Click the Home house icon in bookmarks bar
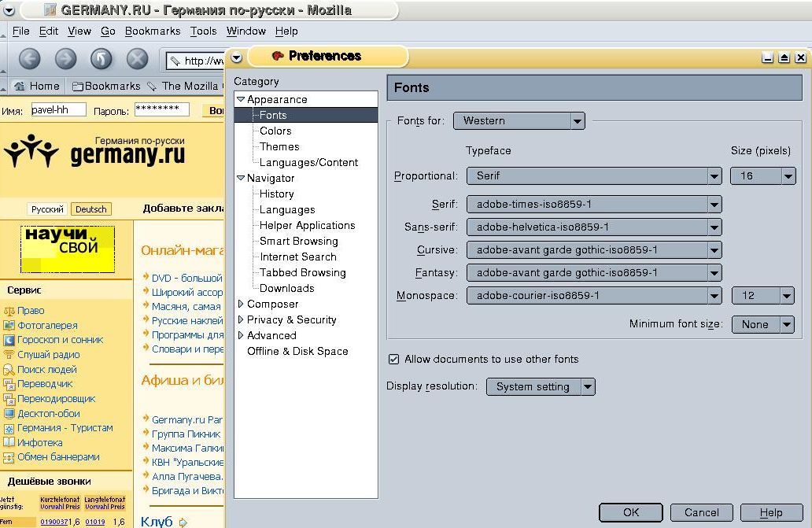The image size is (812, 528). 19,86
